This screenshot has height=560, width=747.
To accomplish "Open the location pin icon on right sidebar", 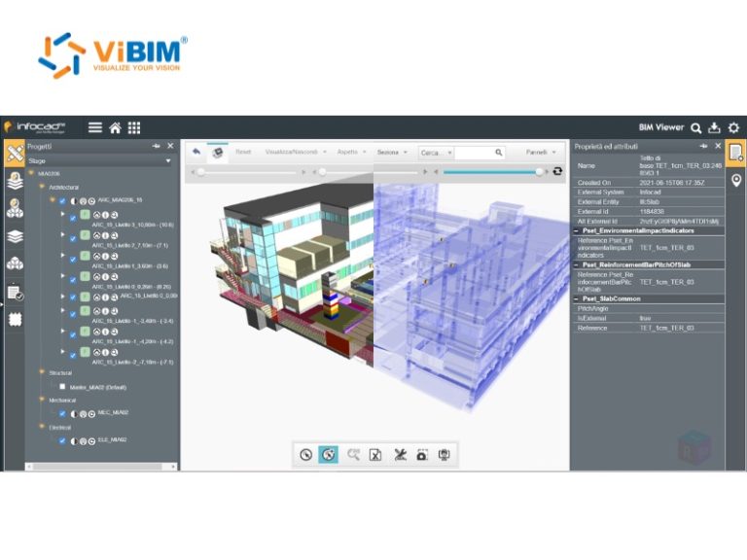I will click(736, 181).
